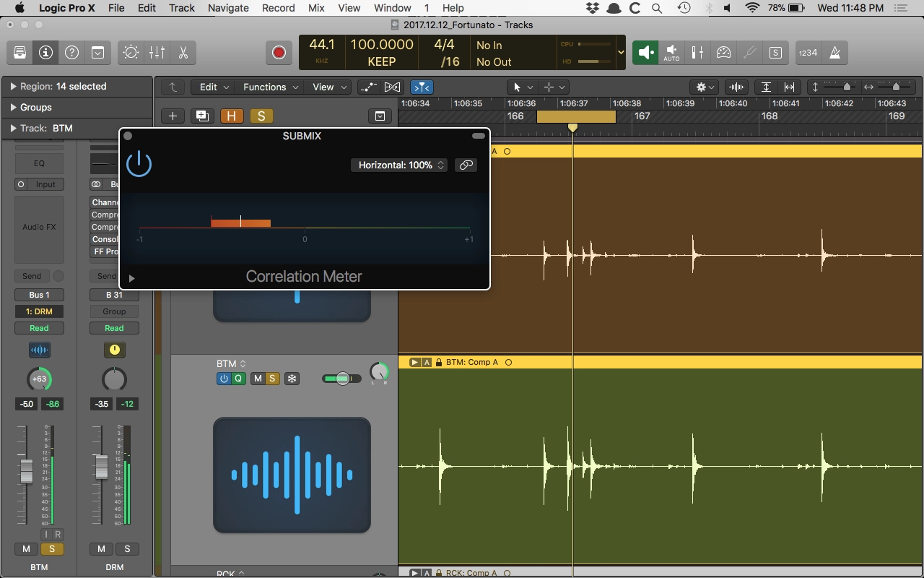This screenshot has width=924, height=578.
Task: Toggle the Solo mode speaker button
Action: 645,53
